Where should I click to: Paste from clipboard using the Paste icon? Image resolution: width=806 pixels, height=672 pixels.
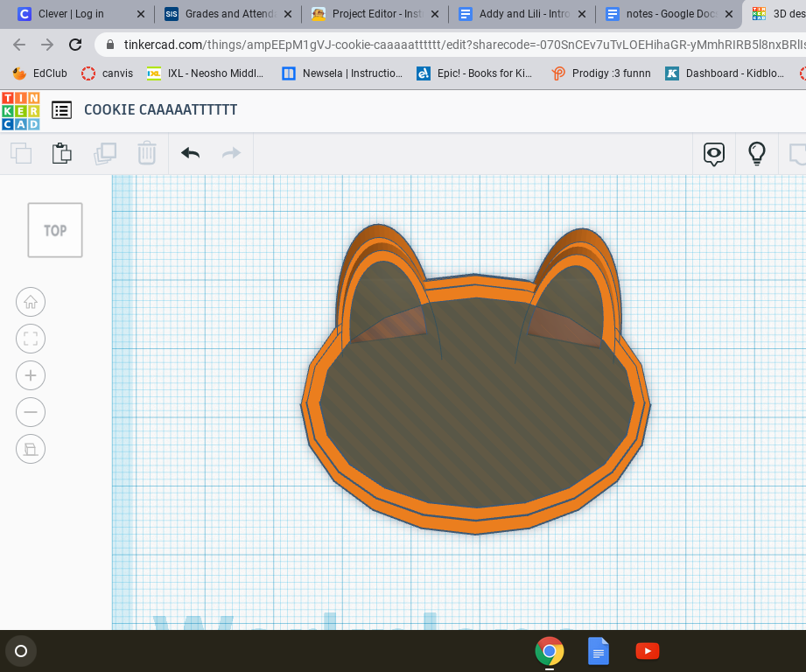click(61, 153)
